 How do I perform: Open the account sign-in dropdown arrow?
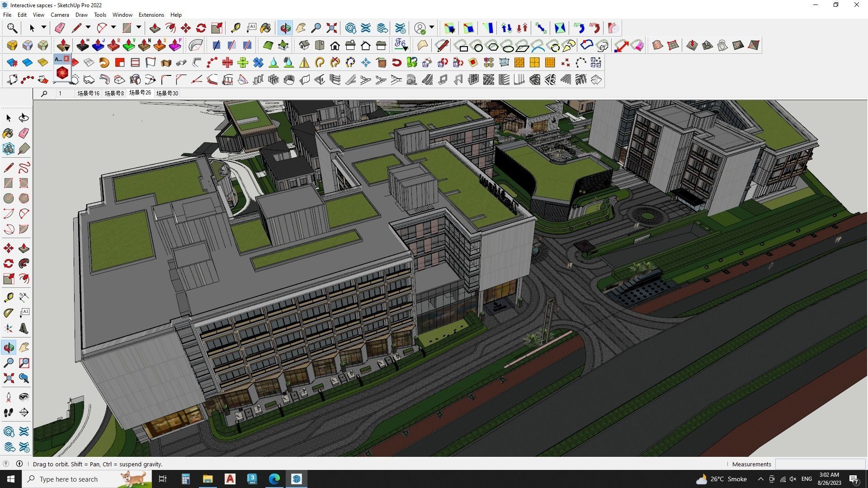tap(432, 28)
